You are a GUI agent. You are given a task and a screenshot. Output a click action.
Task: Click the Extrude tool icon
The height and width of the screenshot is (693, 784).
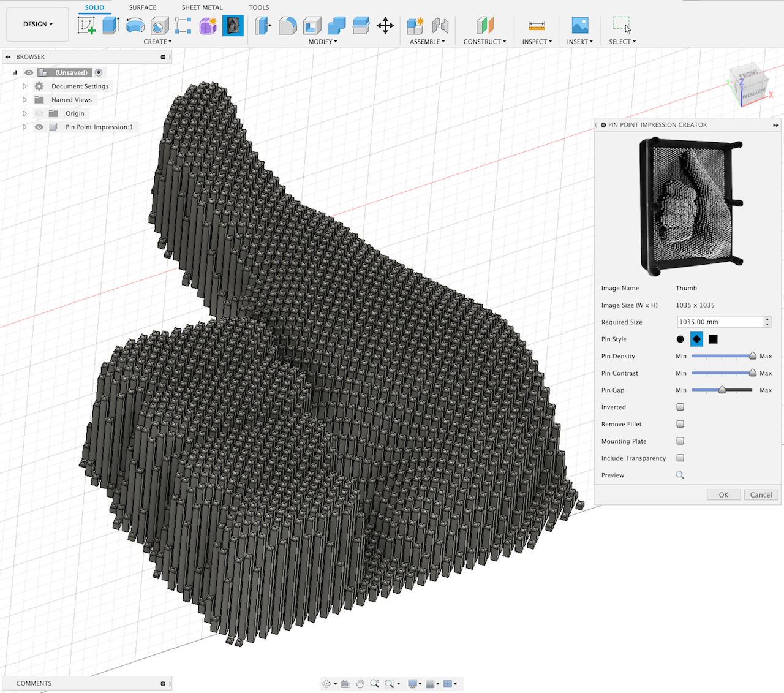111,26
